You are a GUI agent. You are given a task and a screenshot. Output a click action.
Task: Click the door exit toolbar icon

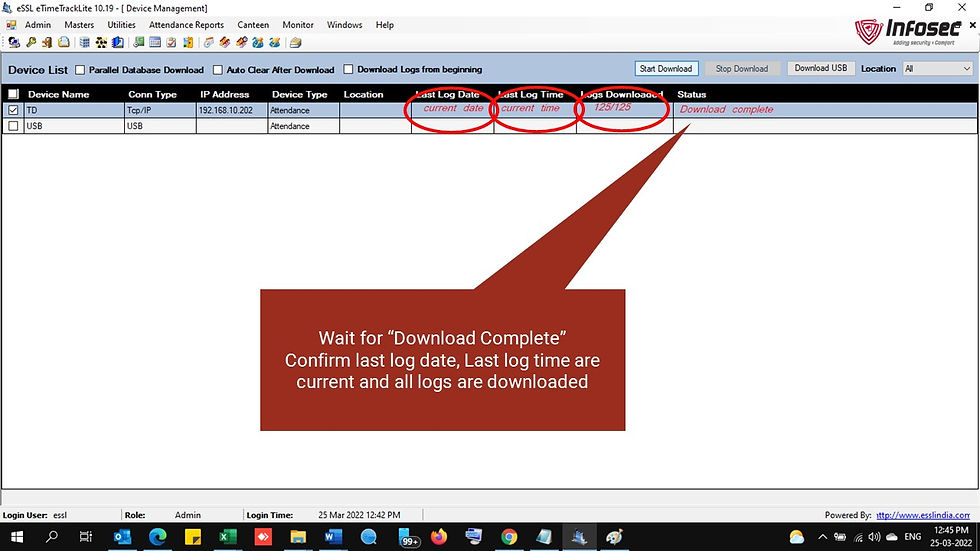coord(48,42)
